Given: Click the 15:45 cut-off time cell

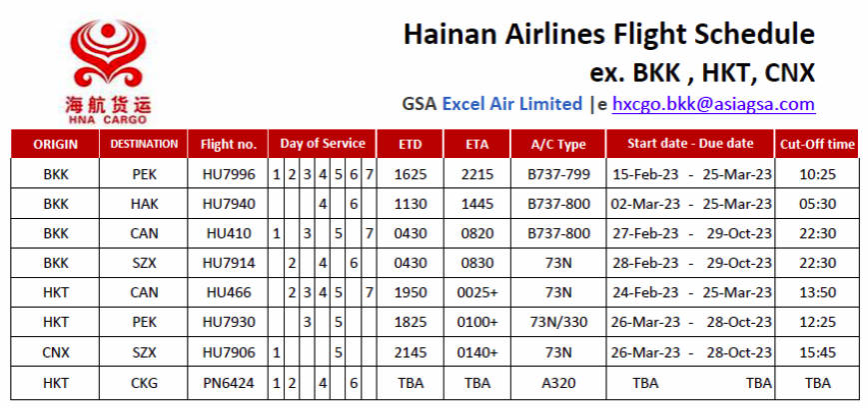Looking at the screenshot, I should 818,352.
